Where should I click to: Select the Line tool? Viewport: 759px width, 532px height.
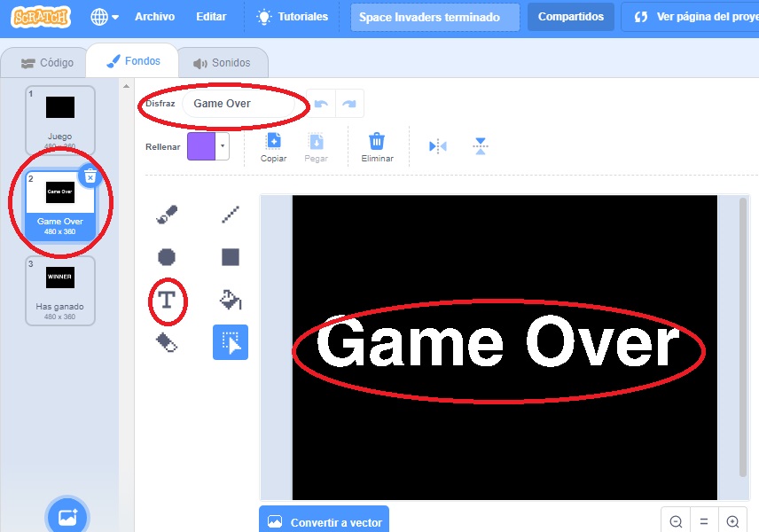click(231, 214)
